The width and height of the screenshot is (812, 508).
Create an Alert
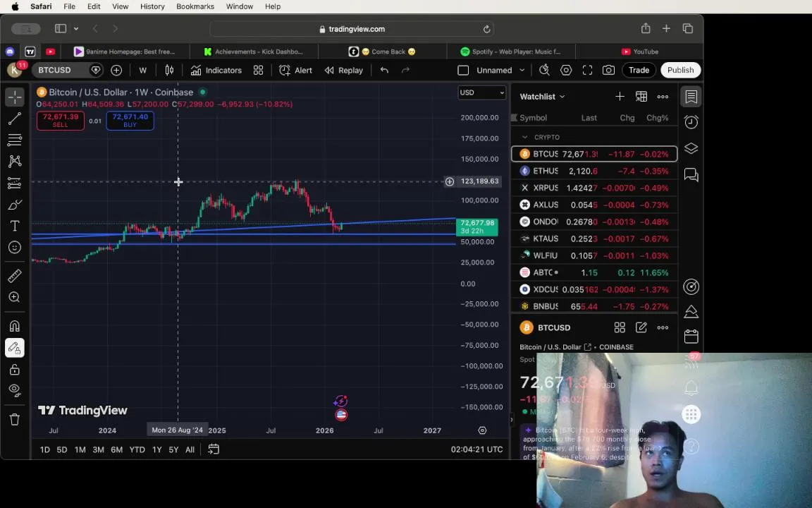point(296,70)
